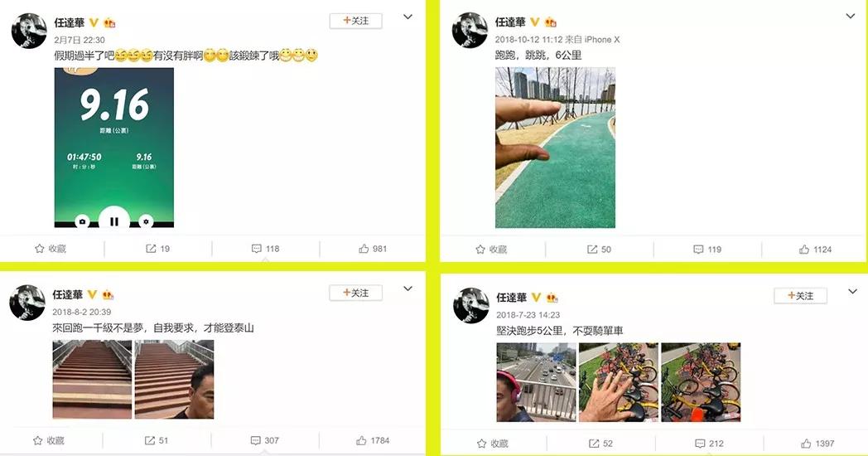Expand the chevron menu on the 2018-10-12 post
This screenshot has height=456, width=868.
pyautogui.click(x=851, y=16)
